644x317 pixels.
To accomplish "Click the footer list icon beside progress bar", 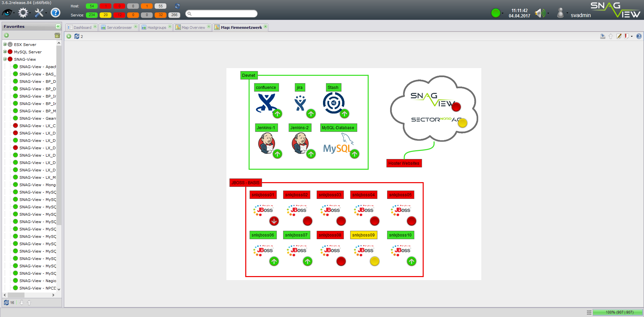I will (x=589, y=312).
